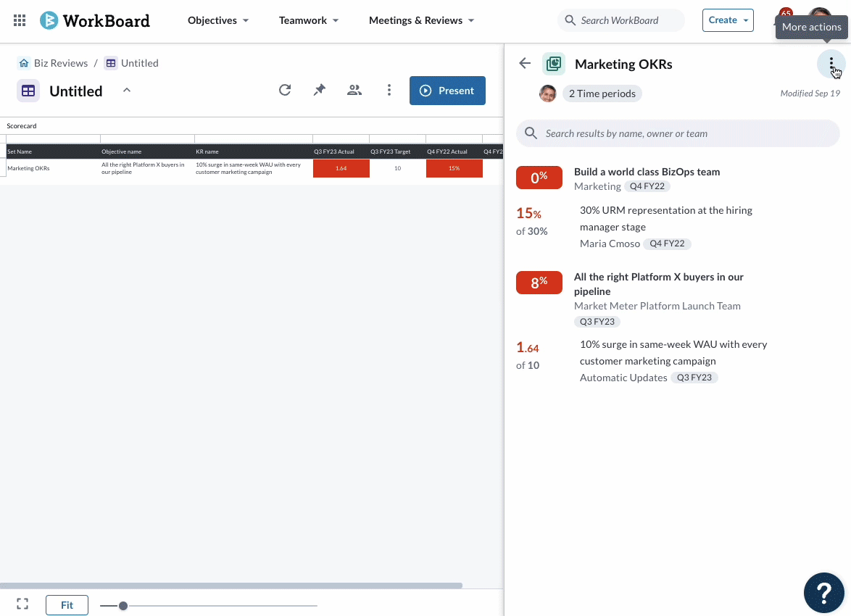Open the Create dropdown button

click(728, 20)
